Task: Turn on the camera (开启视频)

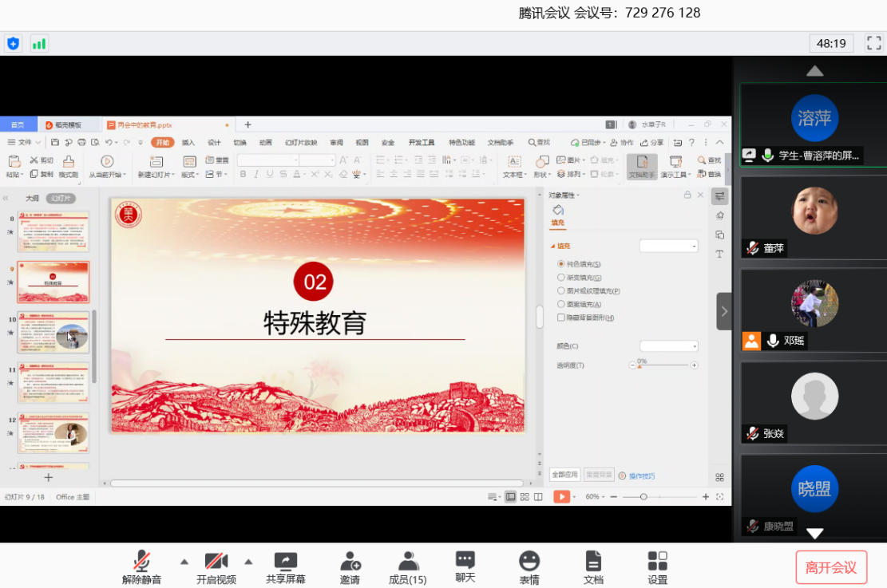Action: click(x=216, y=561)
